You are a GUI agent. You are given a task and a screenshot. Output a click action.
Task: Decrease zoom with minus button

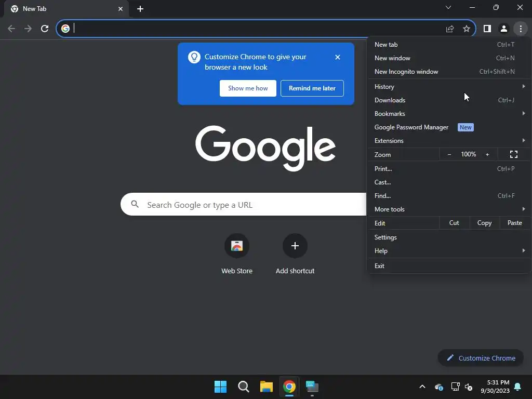coord(449,154)
